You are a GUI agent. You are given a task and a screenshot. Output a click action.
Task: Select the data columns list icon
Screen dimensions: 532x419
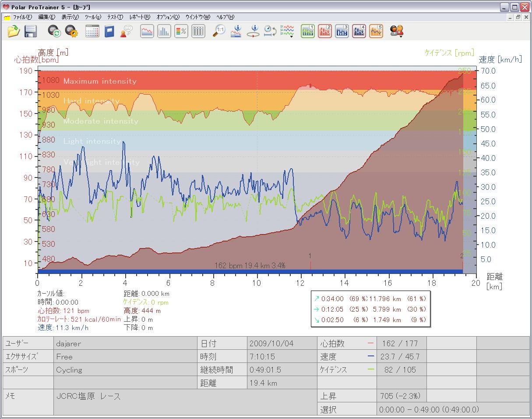198,31
